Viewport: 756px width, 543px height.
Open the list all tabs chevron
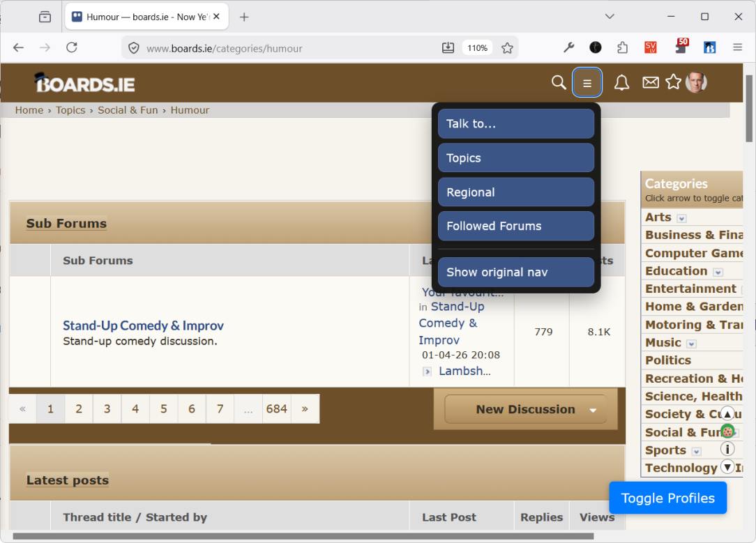[610, 17]
